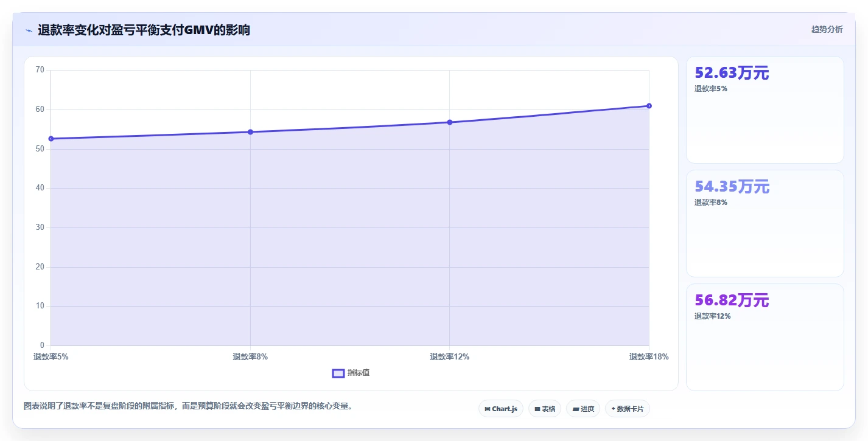Click the 退款率8% caption under 54.35万元

coord(711,203)
